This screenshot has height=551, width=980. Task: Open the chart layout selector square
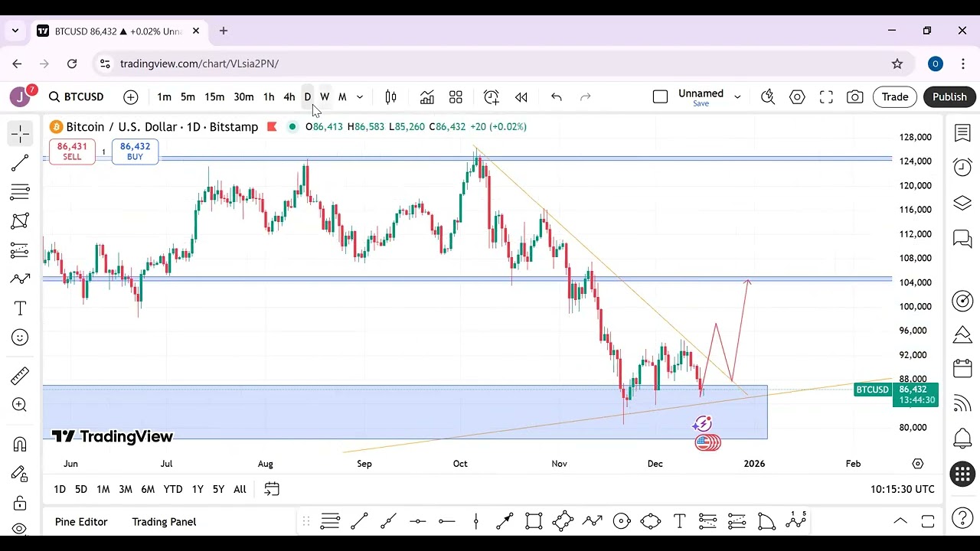pos(660,97)
